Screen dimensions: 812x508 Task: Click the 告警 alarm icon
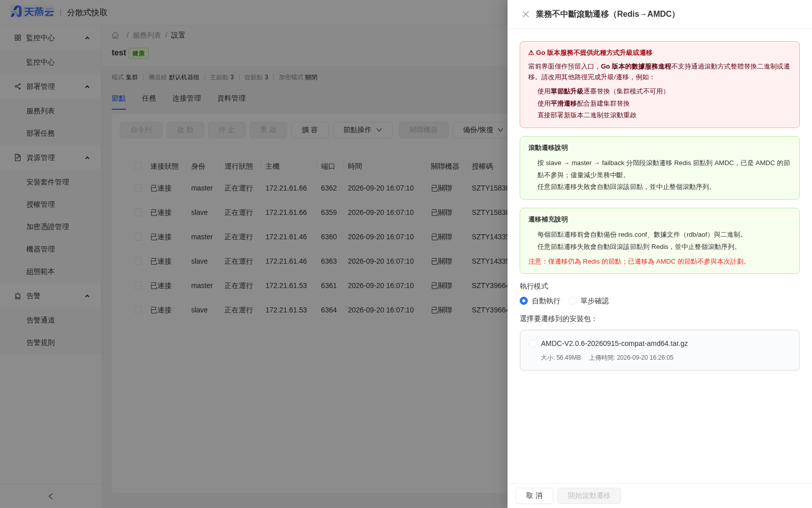click(x=18, y=296)
